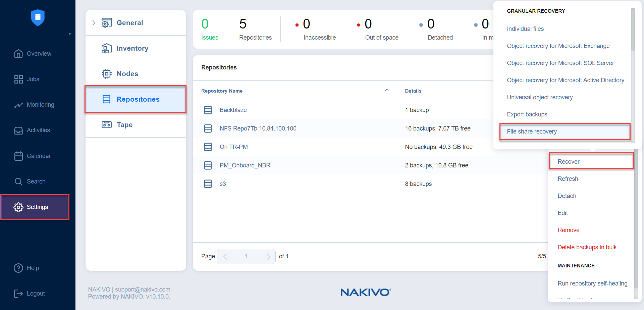Choose Universal object recovery

[540, 97]
